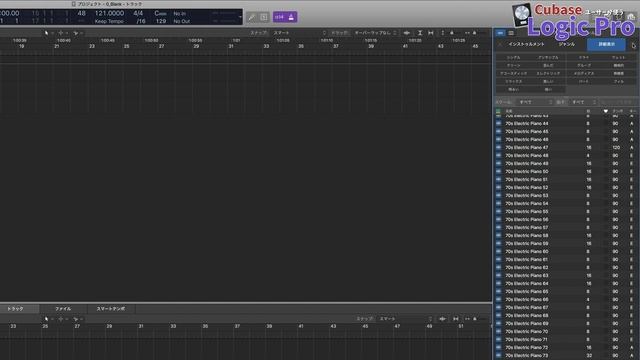Click the blue loop icon beside 70s Electric Piano 67
This screenshot has height=360, width=640.
coord(498,307)
